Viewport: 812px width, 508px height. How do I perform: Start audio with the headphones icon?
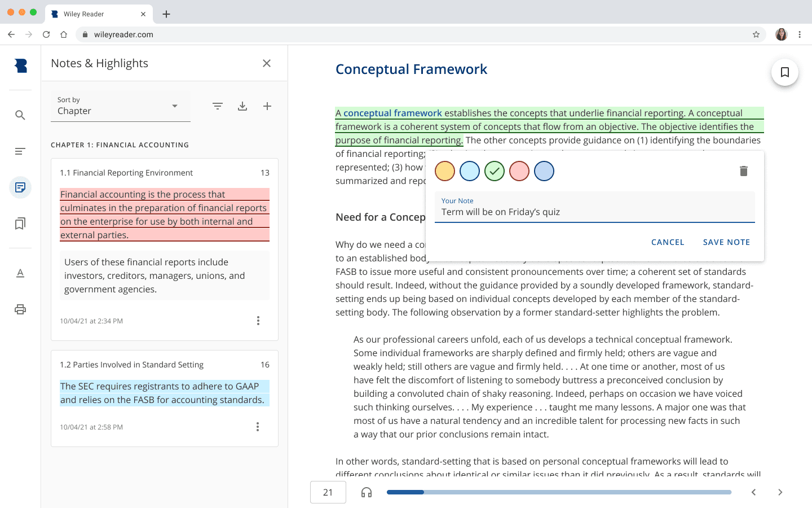click(x=367, y=492)
